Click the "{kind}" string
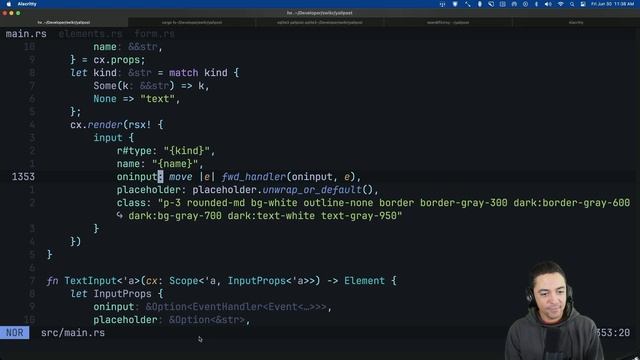 click(187, 151)
